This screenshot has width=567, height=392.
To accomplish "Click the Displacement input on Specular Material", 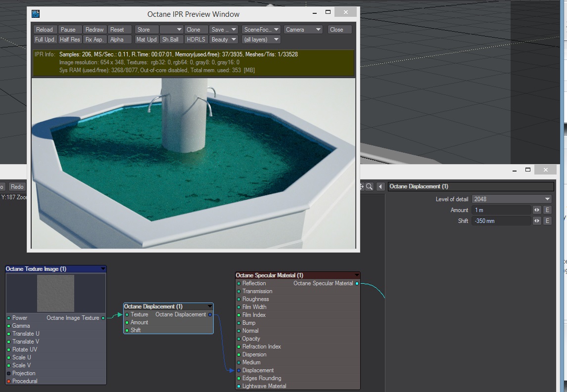I will pos(238,370).
